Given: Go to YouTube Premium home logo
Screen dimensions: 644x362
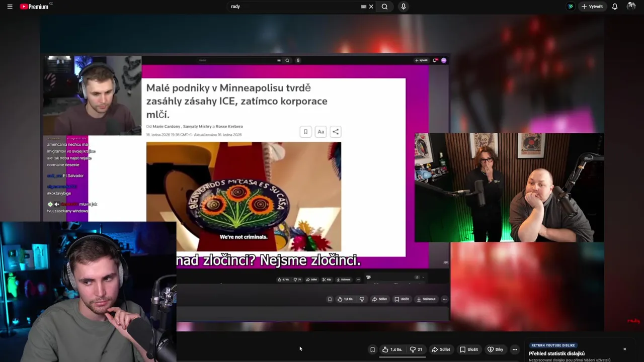Looking at the screenshot, I should (x=34, y=7).
